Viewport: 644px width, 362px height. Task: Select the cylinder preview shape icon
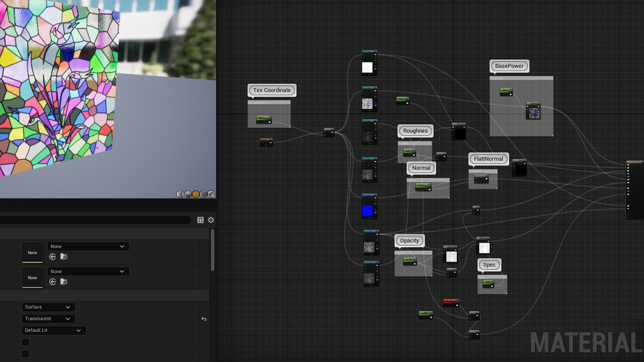[181, 194]
